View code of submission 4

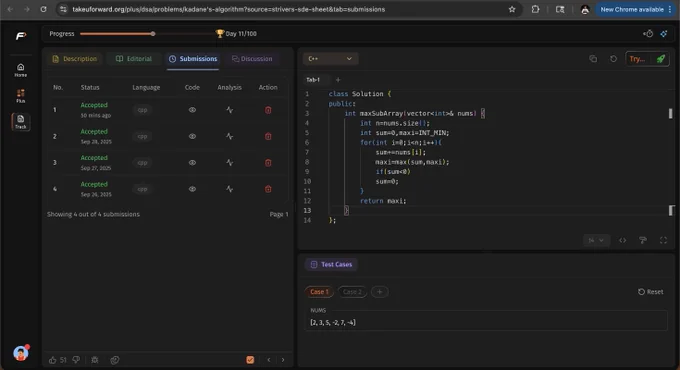click(x=192, y=189)
